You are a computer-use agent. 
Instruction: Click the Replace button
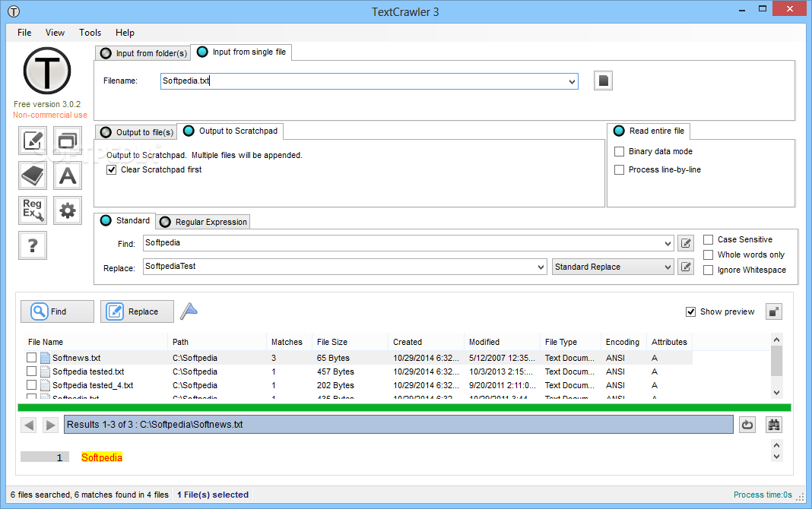[x=137, y=311]
